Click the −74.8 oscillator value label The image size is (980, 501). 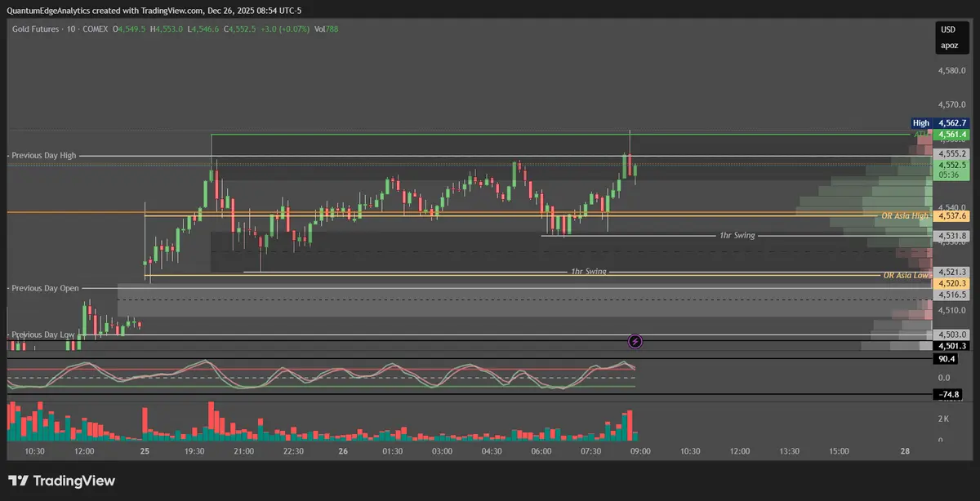(947, 395)
